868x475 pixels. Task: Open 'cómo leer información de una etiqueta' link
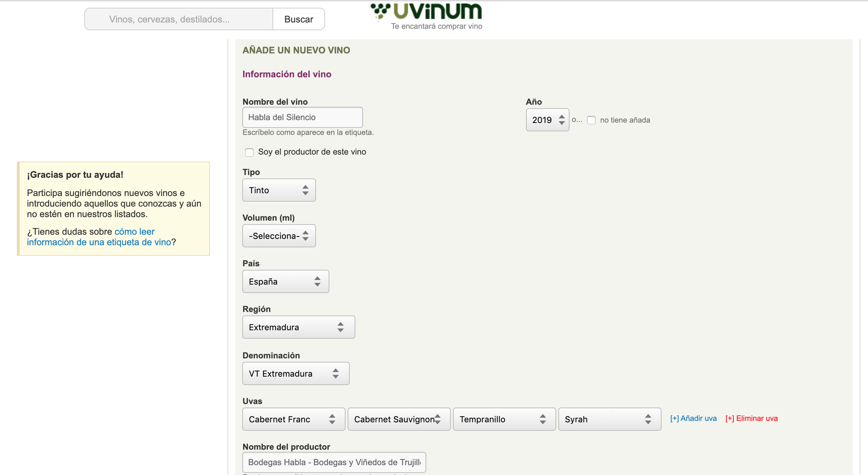click(x=99, y=242)
